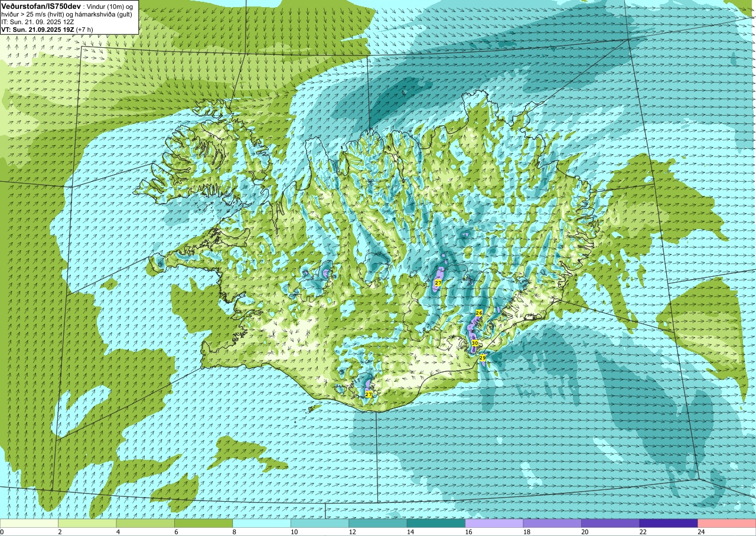Pick the light teal 10–12 m/s legend swatch
The image size is (756, 536).
click(320, 523)
